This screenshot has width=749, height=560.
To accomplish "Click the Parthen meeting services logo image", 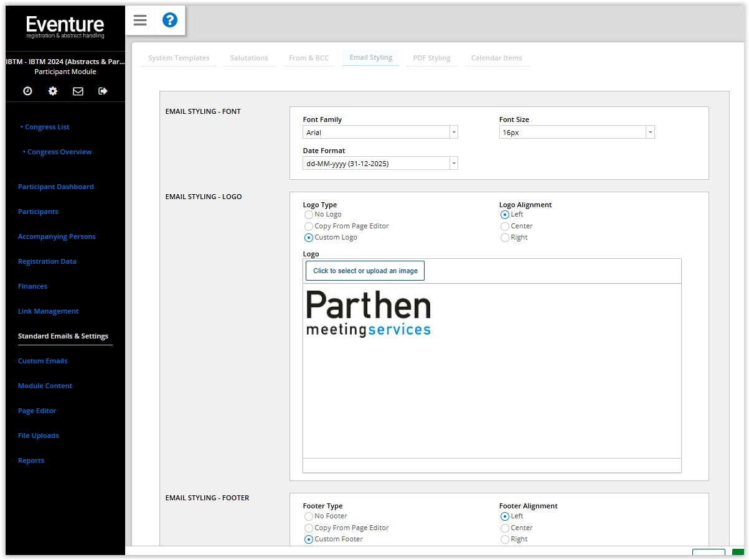I will coord(369,314).
